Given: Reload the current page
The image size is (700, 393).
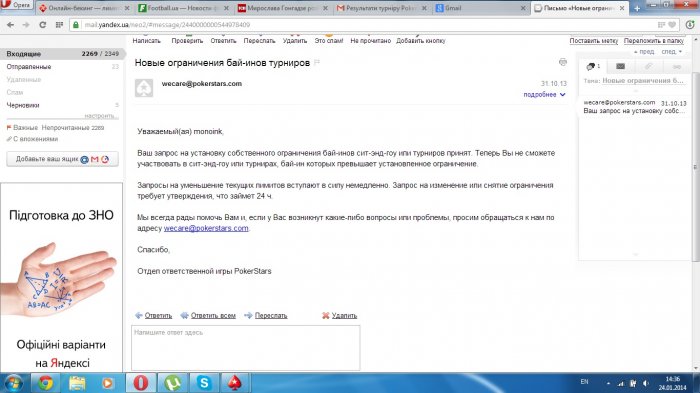Looking at the screenshot, I should pos(42,25).
